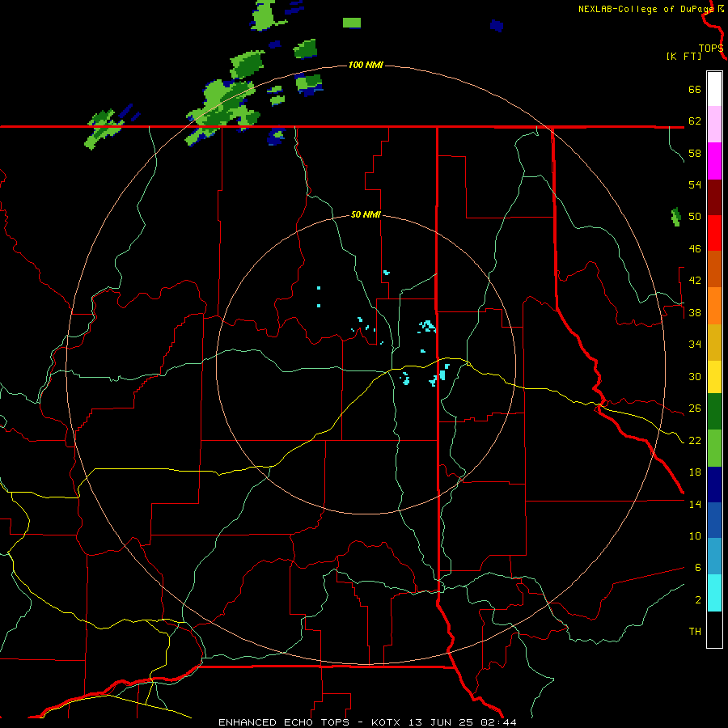Click the 13 JUN 25 date stamp

tap(440, 722)
